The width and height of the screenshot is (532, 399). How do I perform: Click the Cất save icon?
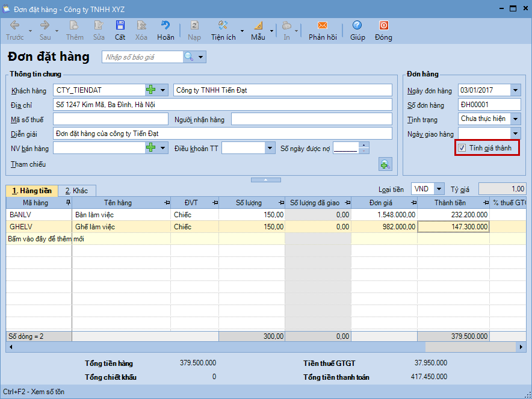[120, 26]
